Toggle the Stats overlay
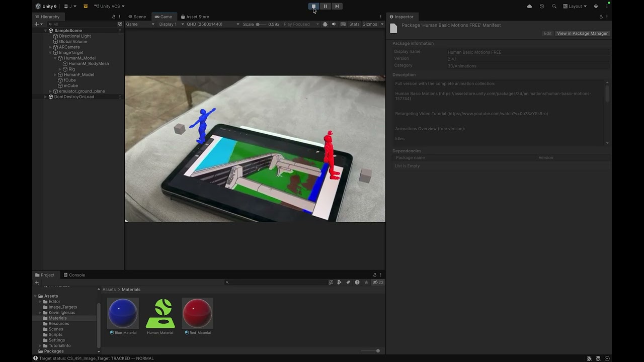Screen dimensions: 644x362 [354, 24]
